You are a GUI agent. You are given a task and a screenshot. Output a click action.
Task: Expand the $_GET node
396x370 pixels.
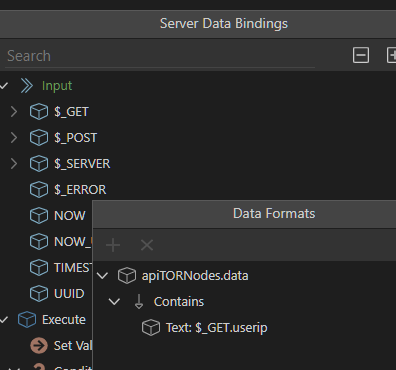14,112
